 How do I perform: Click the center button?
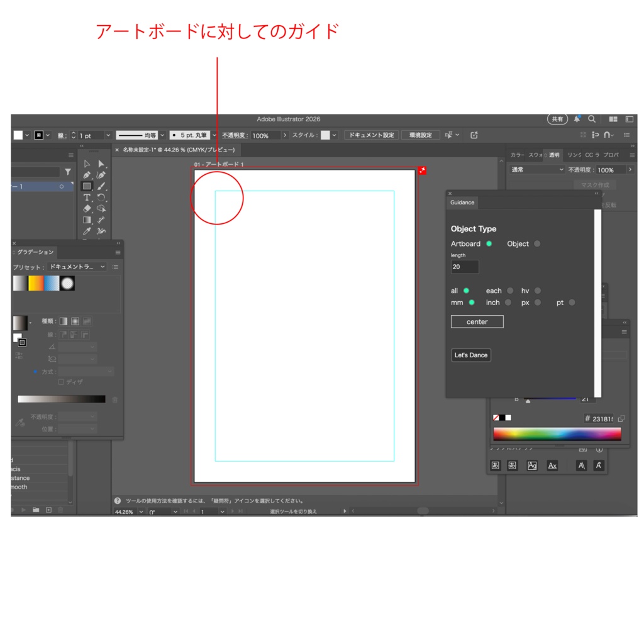pos(477,321)
